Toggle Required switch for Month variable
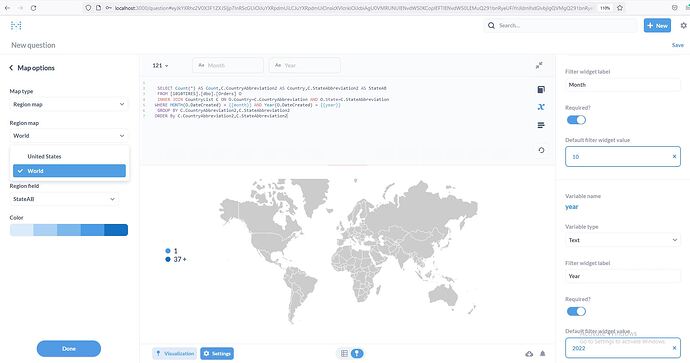The width and height of the screenshot is (690, 363). coord(576,120)
